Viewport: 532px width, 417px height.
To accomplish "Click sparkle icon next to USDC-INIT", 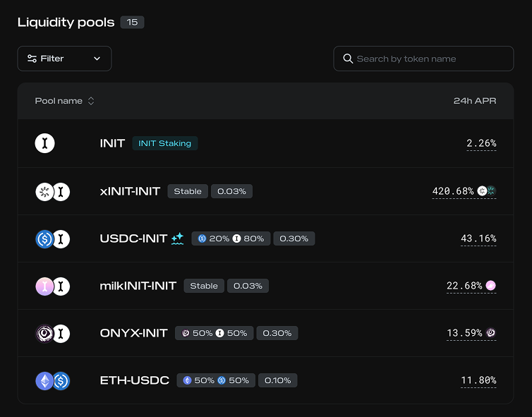I will coord(177,238).
